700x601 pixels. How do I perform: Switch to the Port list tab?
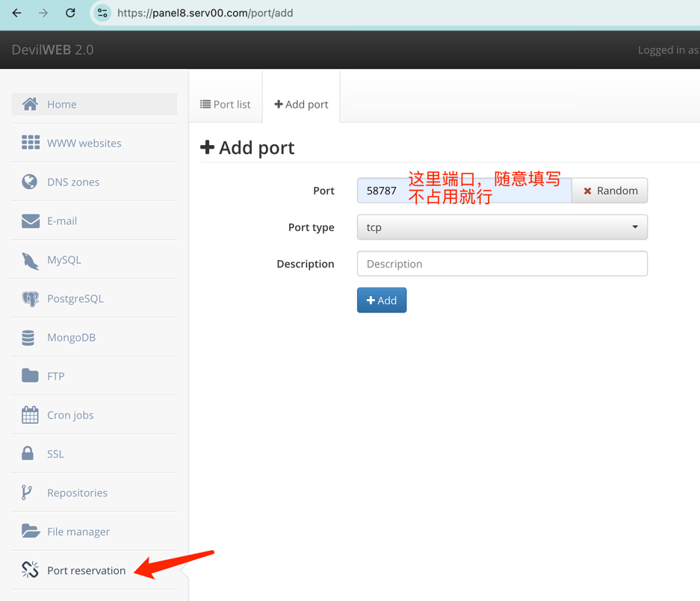tap(226, 105)
